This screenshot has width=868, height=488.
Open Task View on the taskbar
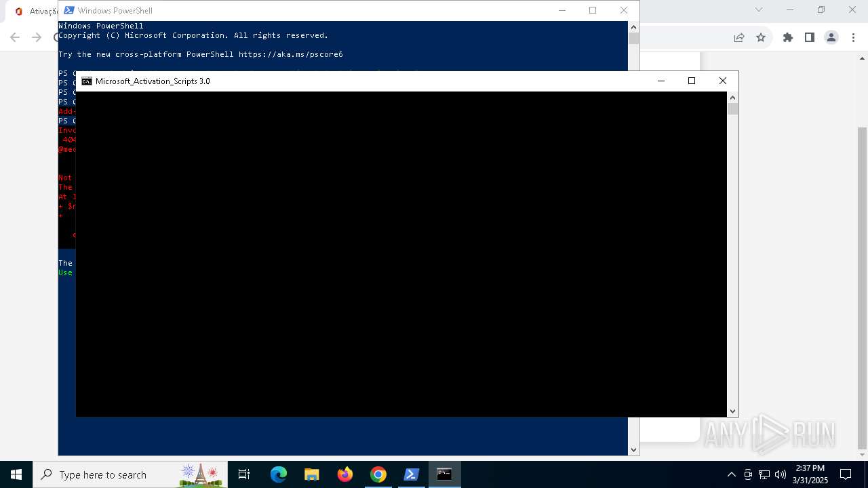[244, 474]
